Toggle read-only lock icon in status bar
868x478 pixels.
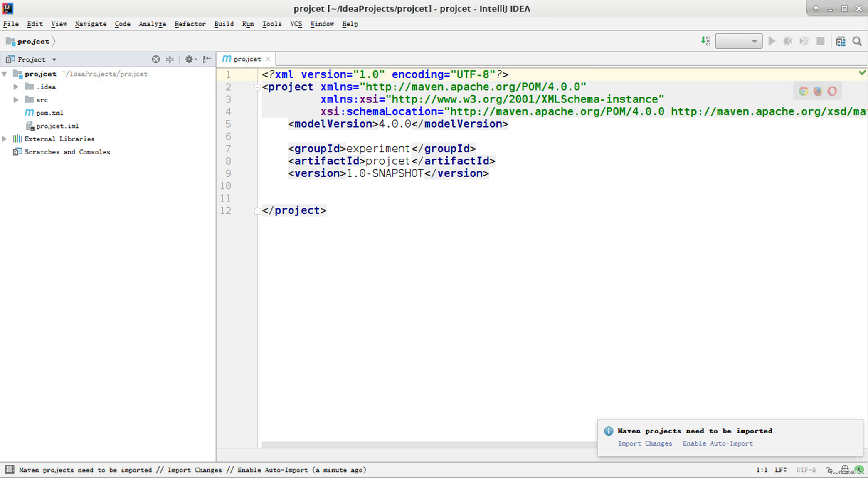(x=829, y=470)
